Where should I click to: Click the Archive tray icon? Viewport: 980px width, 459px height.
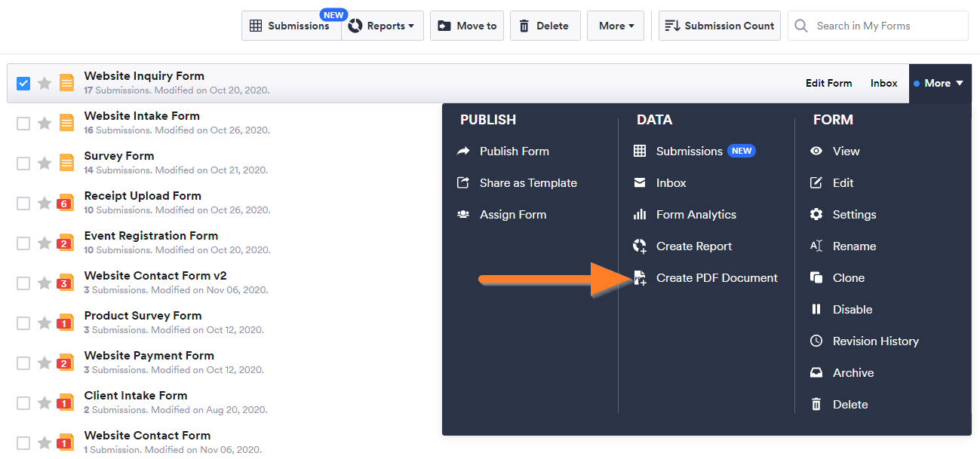pos(816,373)
